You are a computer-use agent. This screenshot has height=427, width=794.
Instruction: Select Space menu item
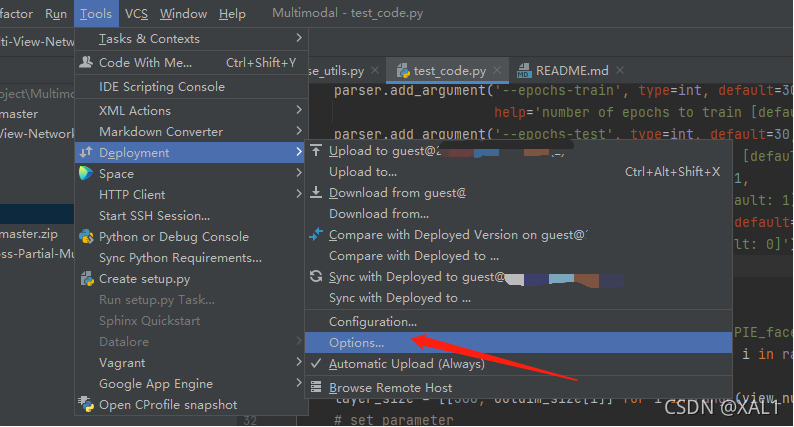(191, 174)
